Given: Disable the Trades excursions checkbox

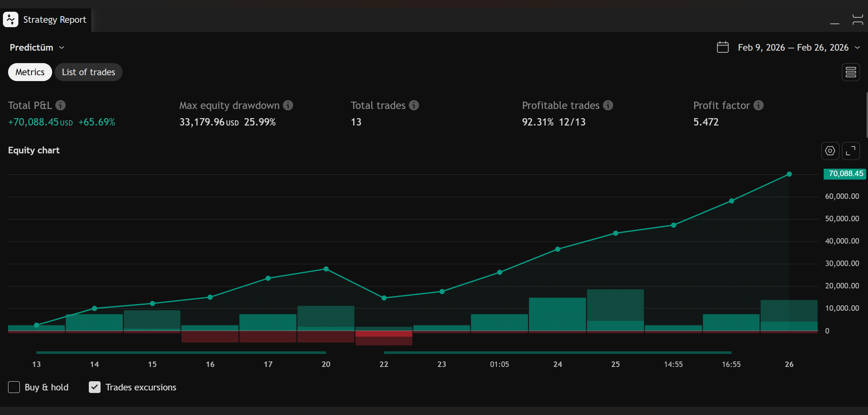Looking at the screenshot, I should point(94,387).
